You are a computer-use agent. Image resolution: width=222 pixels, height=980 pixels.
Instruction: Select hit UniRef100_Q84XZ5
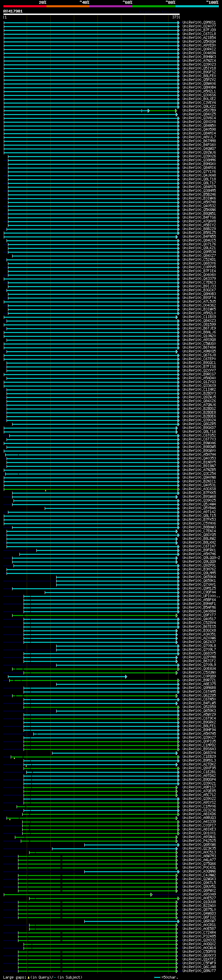[199, 114]
